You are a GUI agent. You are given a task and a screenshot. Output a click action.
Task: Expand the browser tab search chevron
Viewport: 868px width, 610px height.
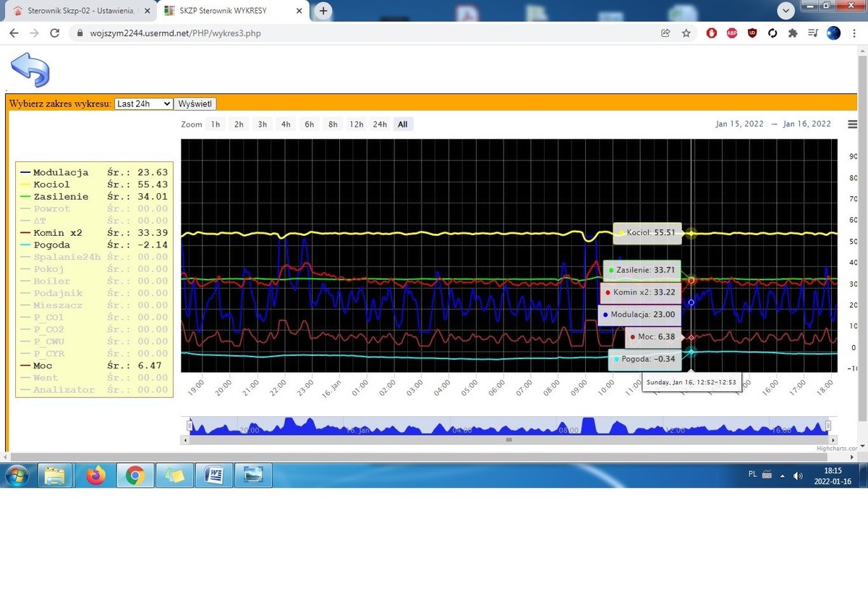tap(787, 11)
